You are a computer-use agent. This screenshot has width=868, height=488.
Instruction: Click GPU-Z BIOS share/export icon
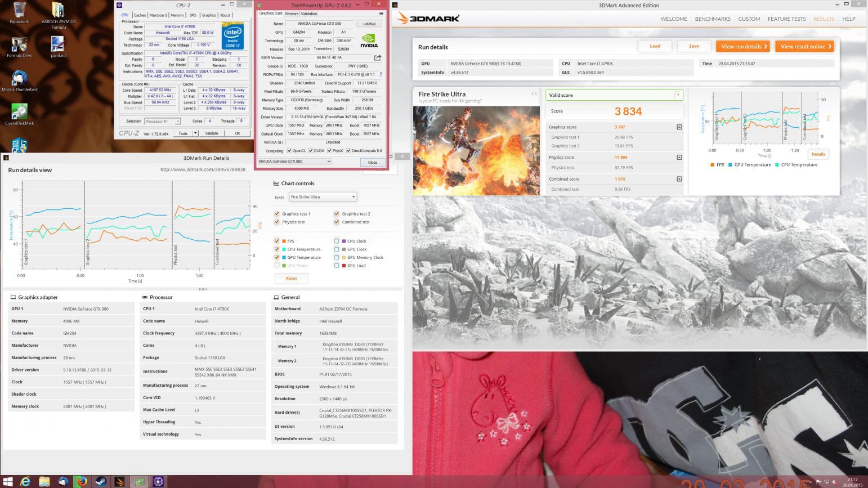pyautogui.click(x=378, y=57)
